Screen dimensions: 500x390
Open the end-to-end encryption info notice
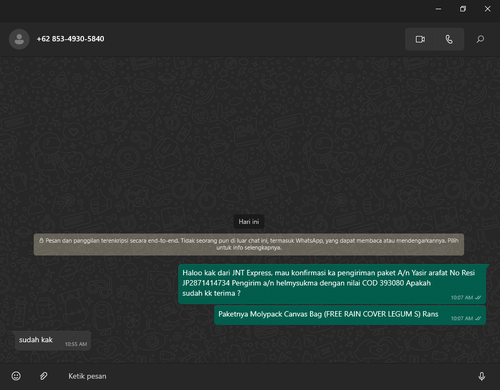[x=249, y=244]
